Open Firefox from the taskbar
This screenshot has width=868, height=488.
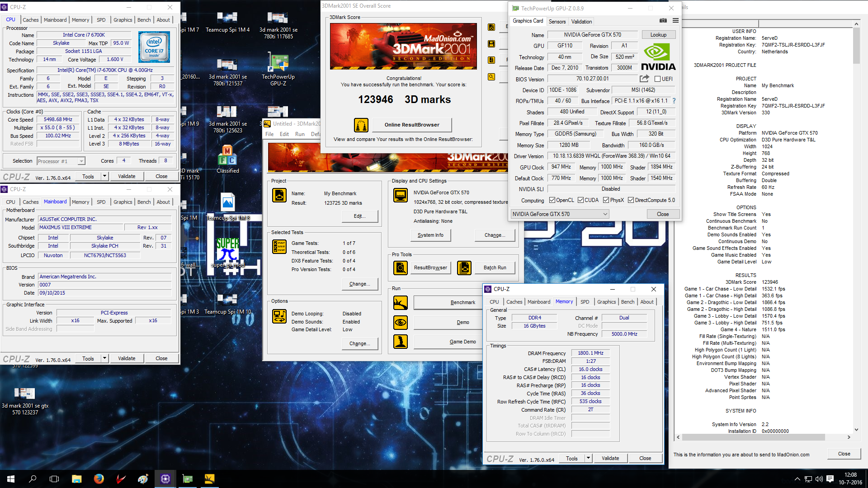(99, 479)
